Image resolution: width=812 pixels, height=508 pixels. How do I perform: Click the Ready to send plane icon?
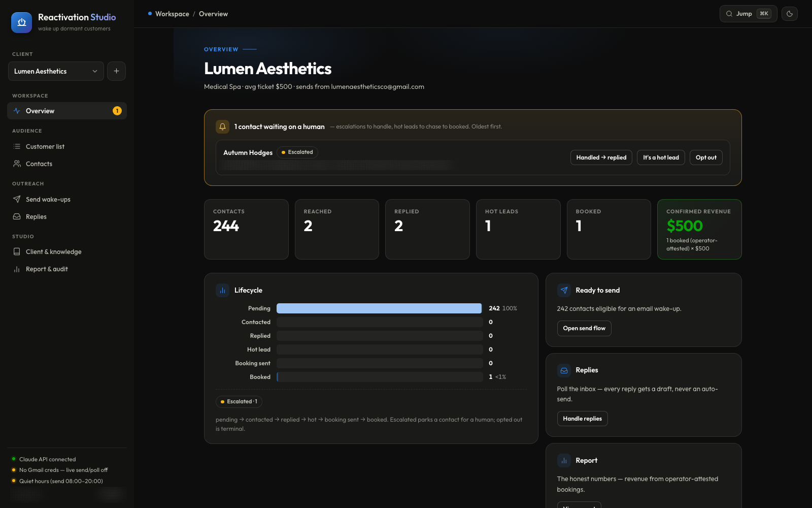tap(564, 290)
